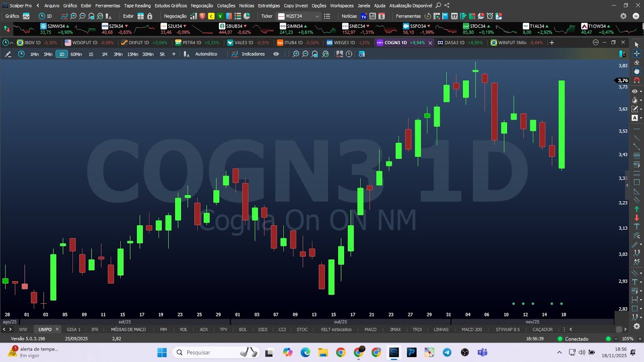
Task: Open the Windows Start menu
Action: (162, 352)
